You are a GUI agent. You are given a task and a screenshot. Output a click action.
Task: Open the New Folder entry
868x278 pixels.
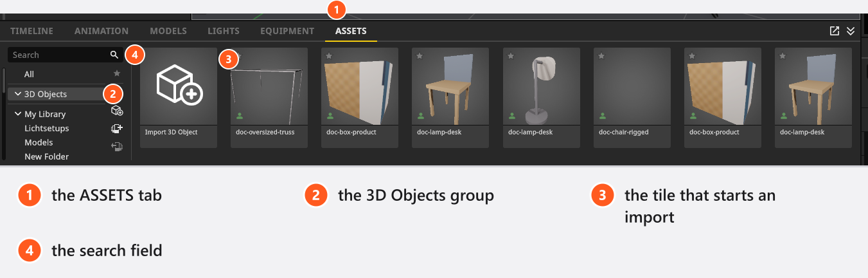point(47,156)
